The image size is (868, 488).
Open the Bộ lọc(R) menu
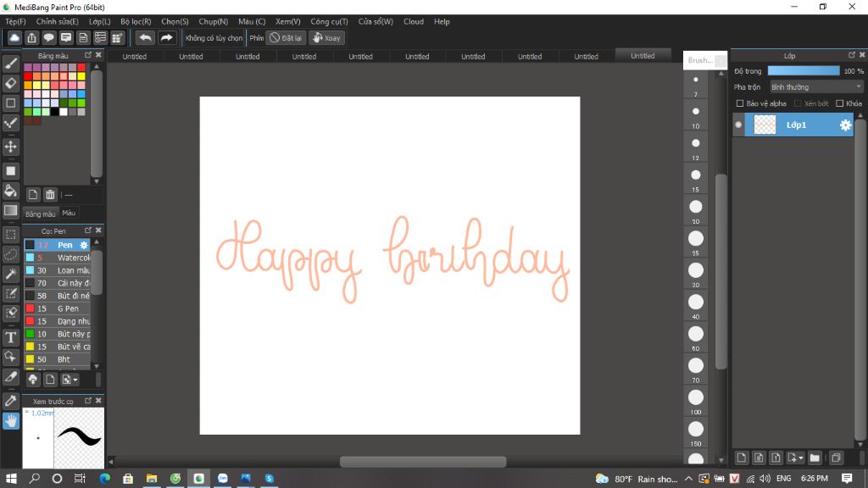pyautogui.click(x=136, y=21)
